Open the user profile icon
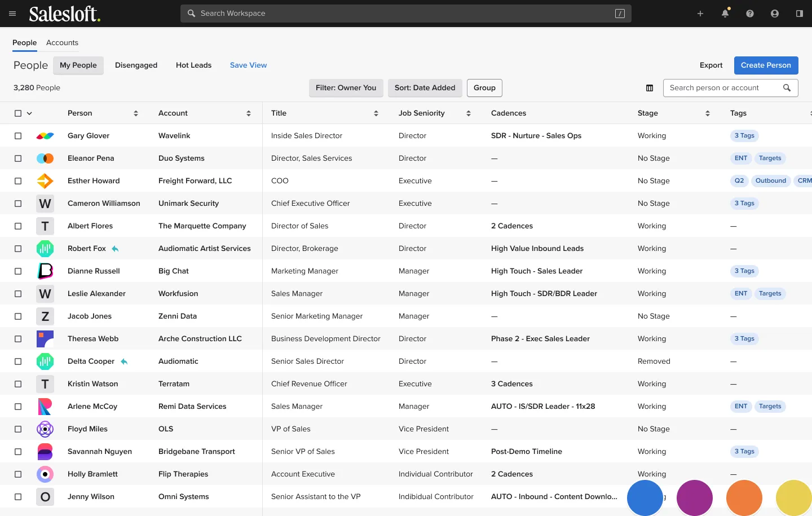 click(775, 14)
